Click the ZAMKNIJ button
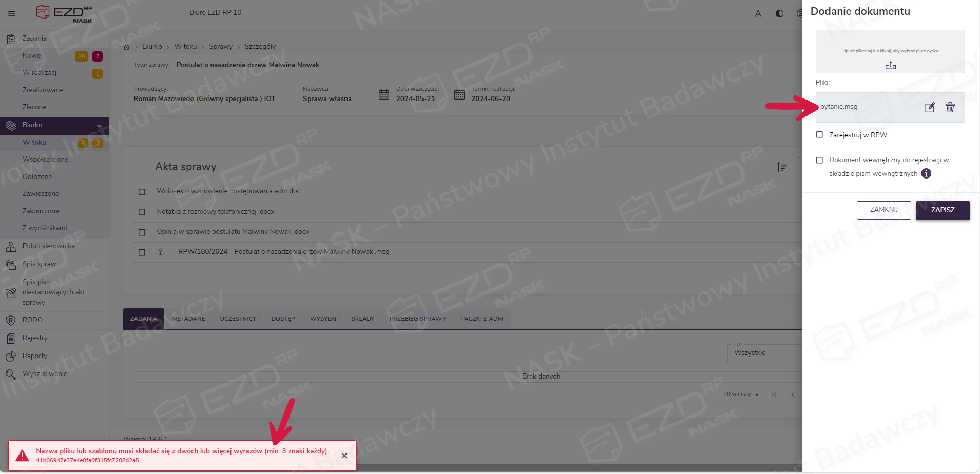This screenshot has height=474, width=980. [883, 210]
